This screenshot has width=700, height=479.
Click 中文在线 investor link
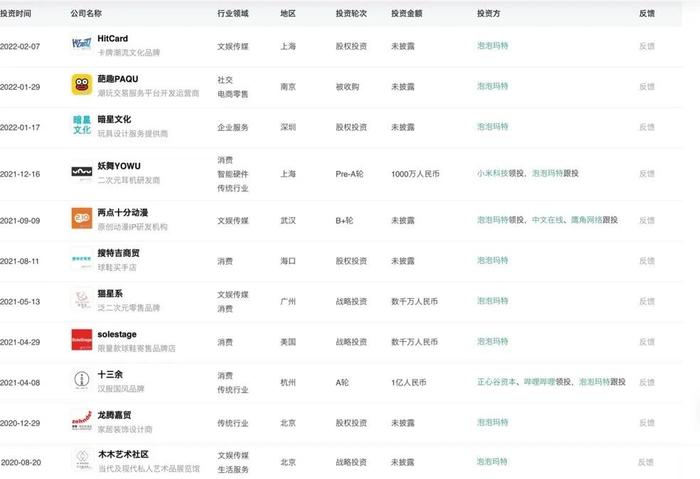547,220
